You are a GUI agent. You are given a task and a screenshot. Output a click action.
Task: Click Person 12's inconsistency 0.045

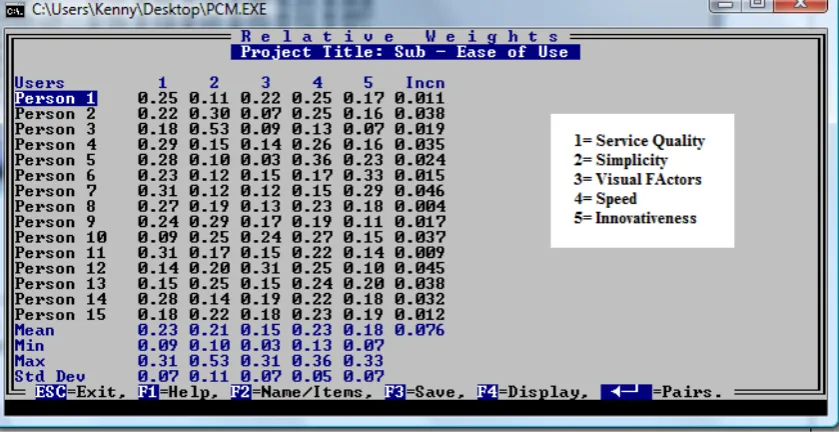(420, 268)
